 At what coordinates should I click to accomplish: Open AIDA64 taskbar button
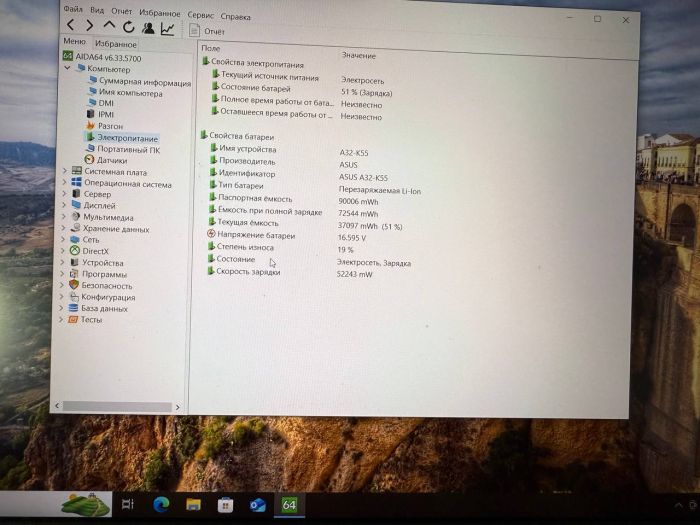pyautogui.click(x=289, y=505)
